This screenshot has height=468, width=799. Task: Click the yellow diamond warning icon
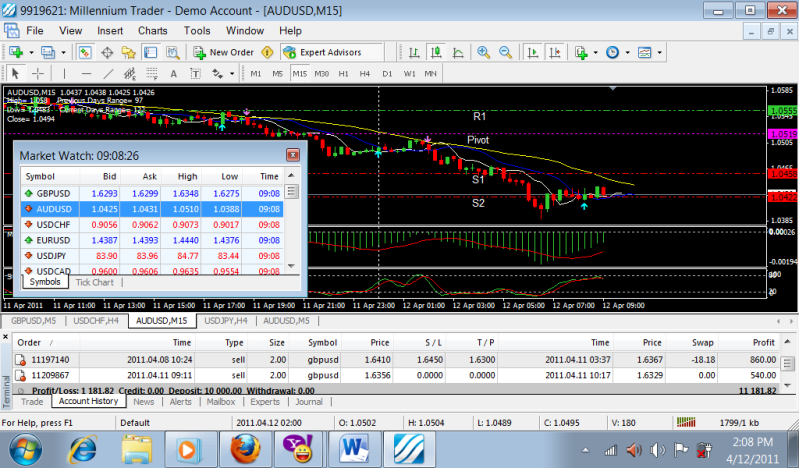267,52
